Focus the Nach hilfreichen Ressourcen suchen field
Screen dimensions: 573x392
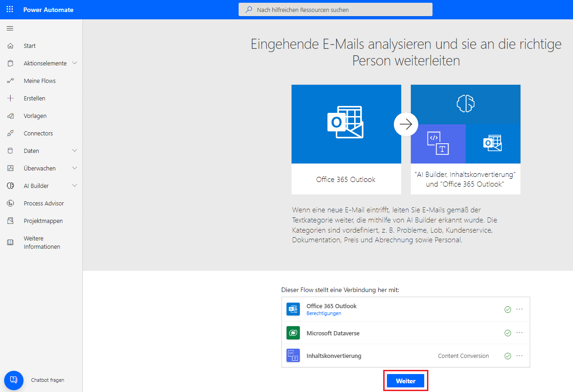click(335, 10)
